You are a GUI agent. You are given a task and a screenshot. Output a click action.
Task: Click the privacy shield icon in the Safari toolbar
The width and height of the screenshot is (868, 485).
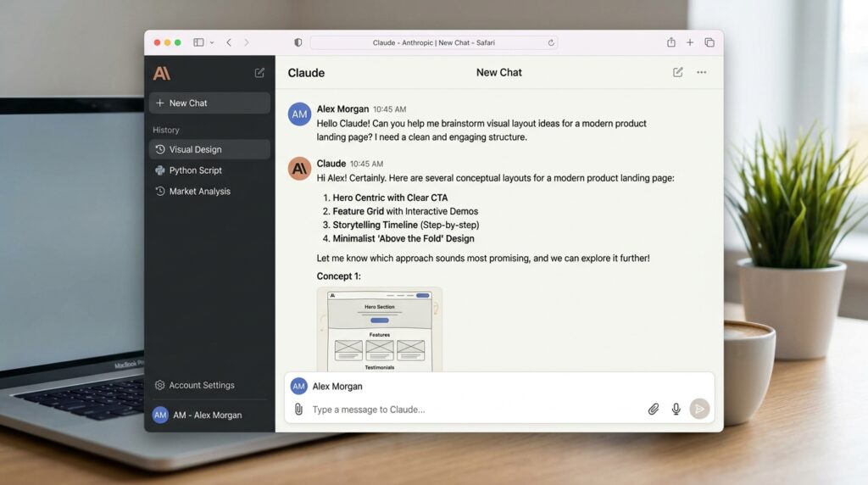pos(298,42)
